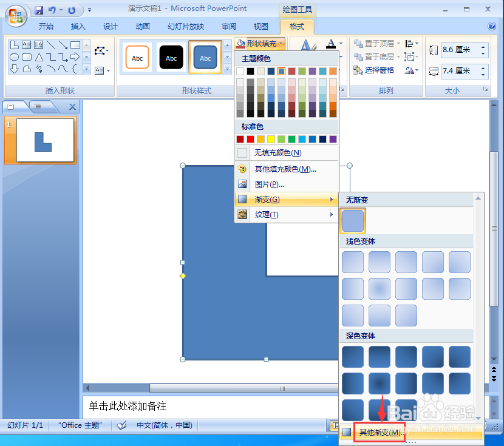504x446 pixels.
Task: Open the 动画 (Animations) tab
Action: pos(142,26)
